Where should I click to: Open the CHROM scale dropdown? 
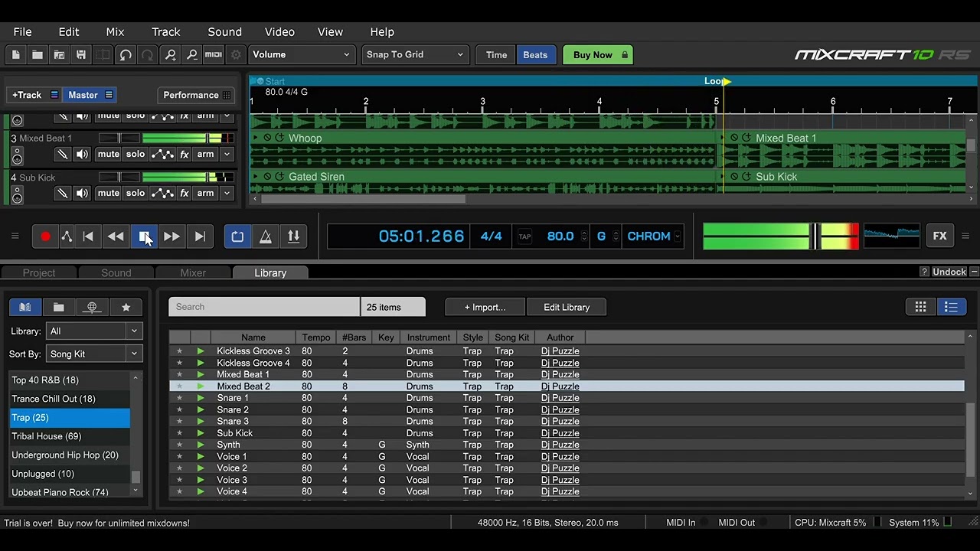click(x=654, y=236)
